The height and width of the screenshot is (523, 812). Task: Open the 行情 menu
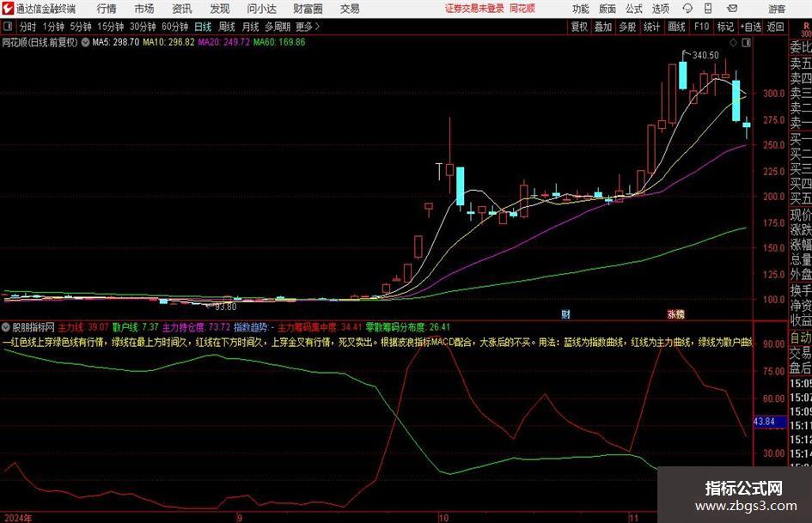click(107, 9)
